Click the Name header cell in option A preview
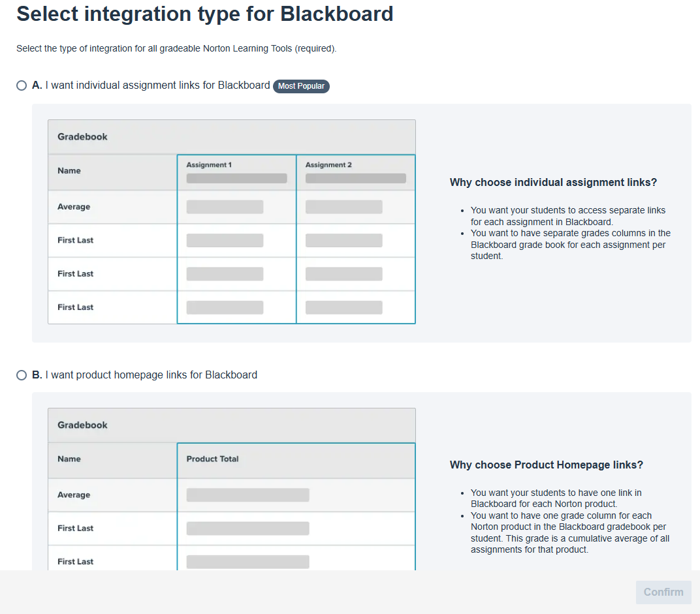Screen dimensions: 700x614 [x=69, y=172]
